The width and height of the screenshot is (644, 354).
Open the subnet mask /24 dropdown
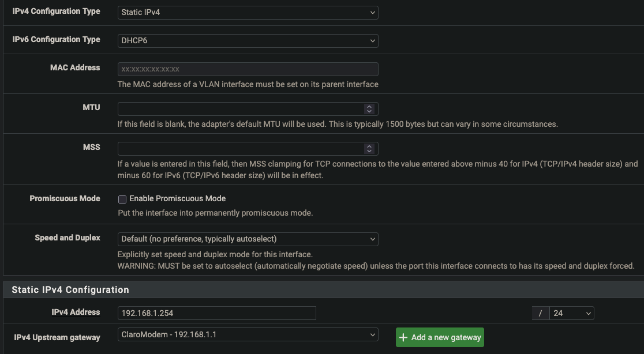571,313
